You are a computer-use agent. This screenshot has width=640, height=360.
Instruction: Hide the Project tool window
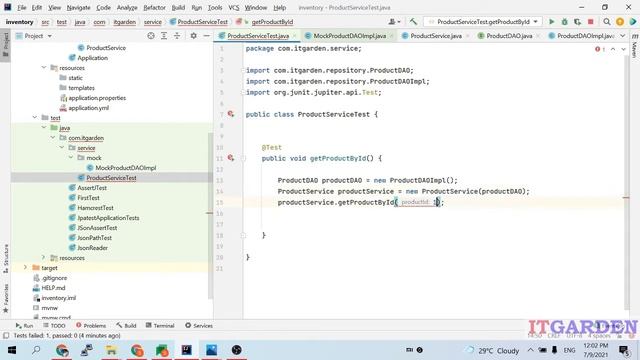pyautogui.click(x=207, y=36)
